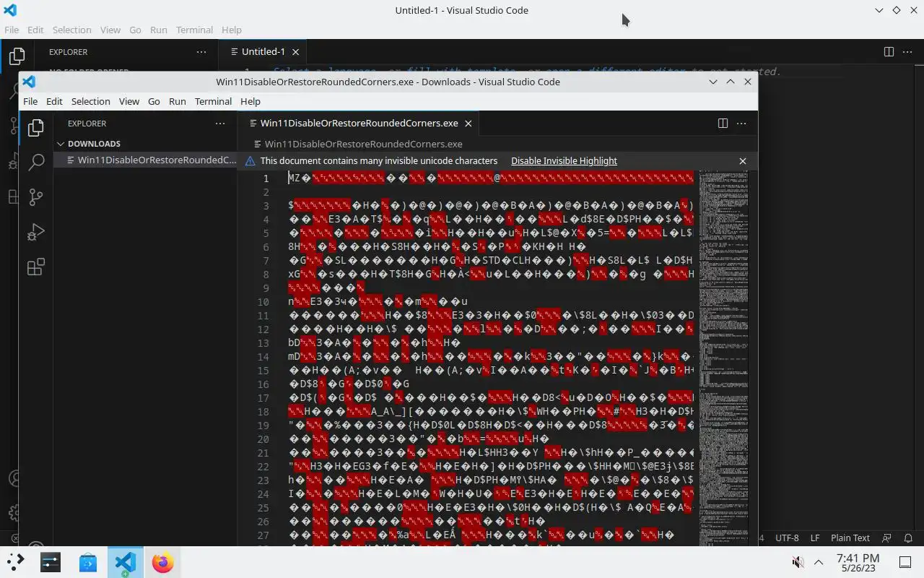
Task: Split the editor right in front window
Action: [723, 124]
